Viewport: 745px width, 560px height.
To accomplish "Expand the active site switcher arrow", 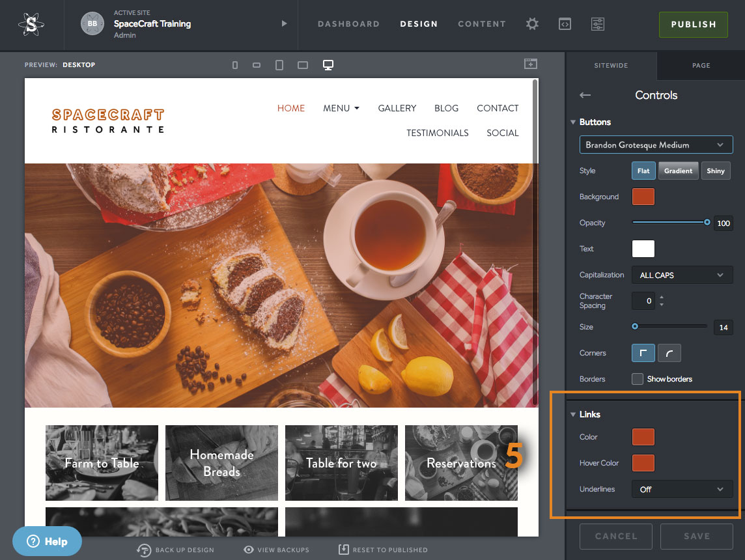I will click(284, 23).
